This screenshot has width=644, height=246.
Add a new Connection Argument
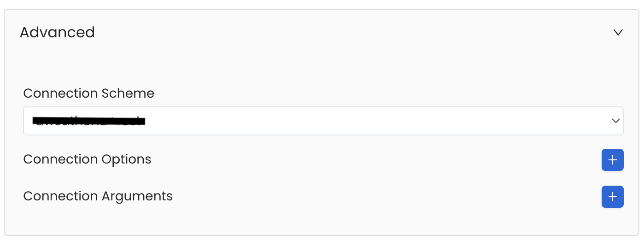(x=612, y=197)
